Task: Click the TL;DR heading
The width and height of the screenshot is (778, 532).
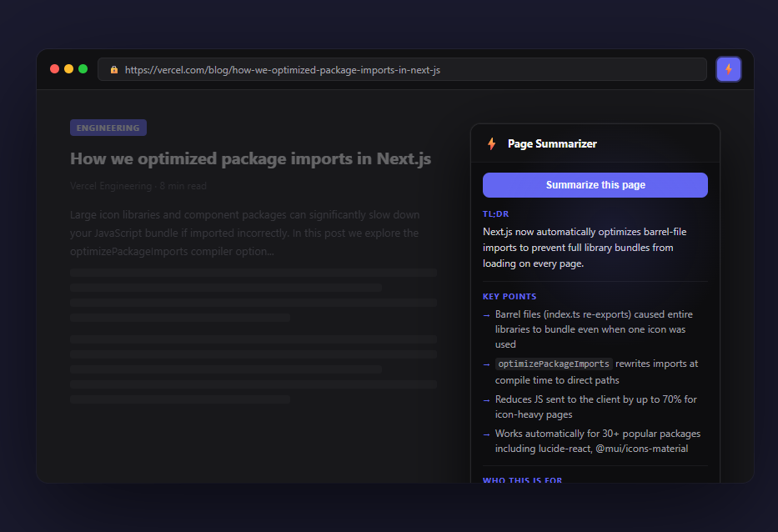Action: tap(495, 214)
